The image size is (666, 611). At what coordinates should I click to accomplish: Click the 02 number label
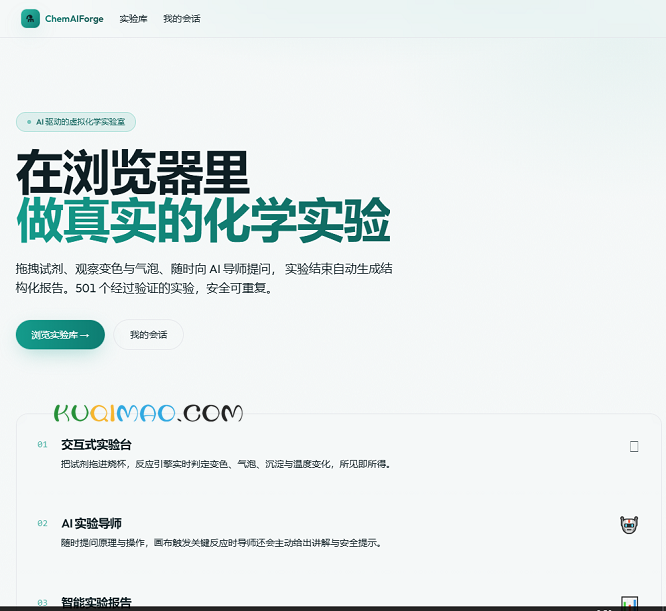(42, 523)
